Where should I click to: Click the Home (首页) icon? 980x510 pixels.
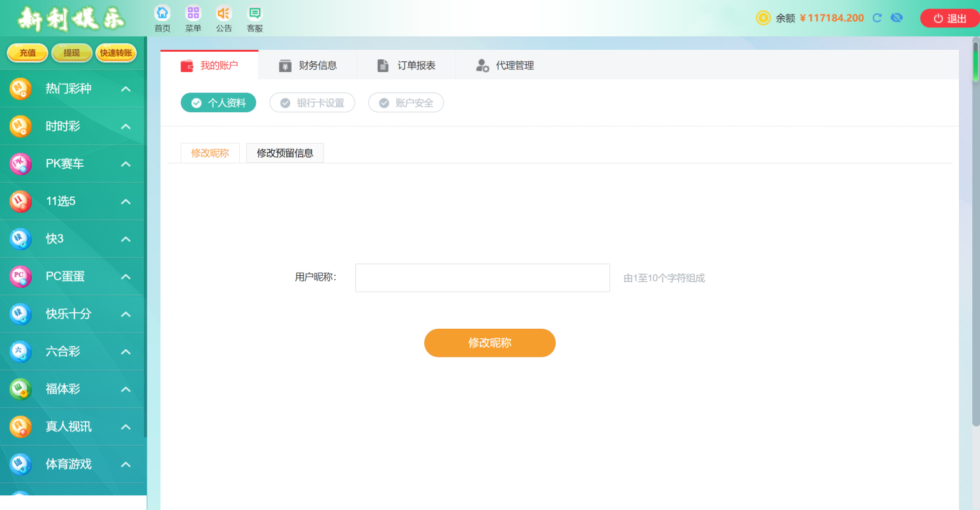(x=163, y=13)
